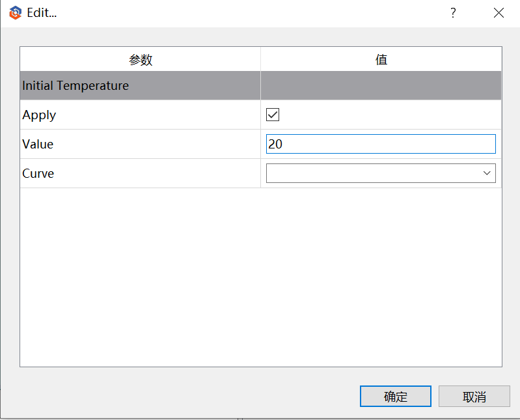Open the Curve combo box
The height and width of the screenshot is (420, 520).
point(381,173)
